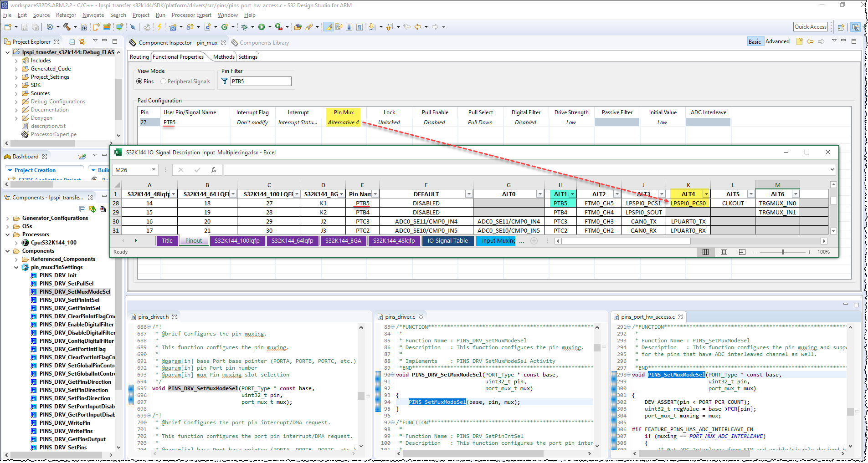The width and height of the screenshot is (868, 463).
Task: Switch Component Inspector to Advanced mode
Action: [x=777, y=41]
